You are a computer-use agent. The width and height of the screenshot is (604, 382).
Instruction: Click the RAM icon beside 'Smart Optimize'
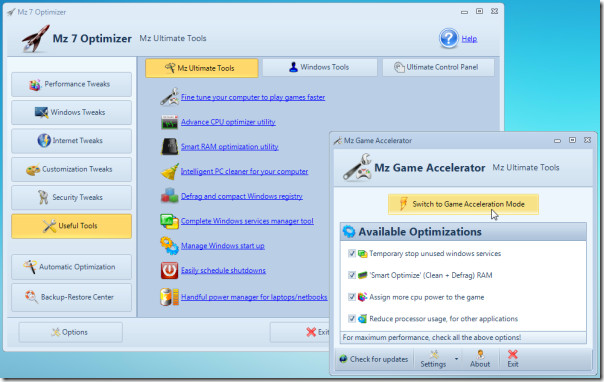362,275
